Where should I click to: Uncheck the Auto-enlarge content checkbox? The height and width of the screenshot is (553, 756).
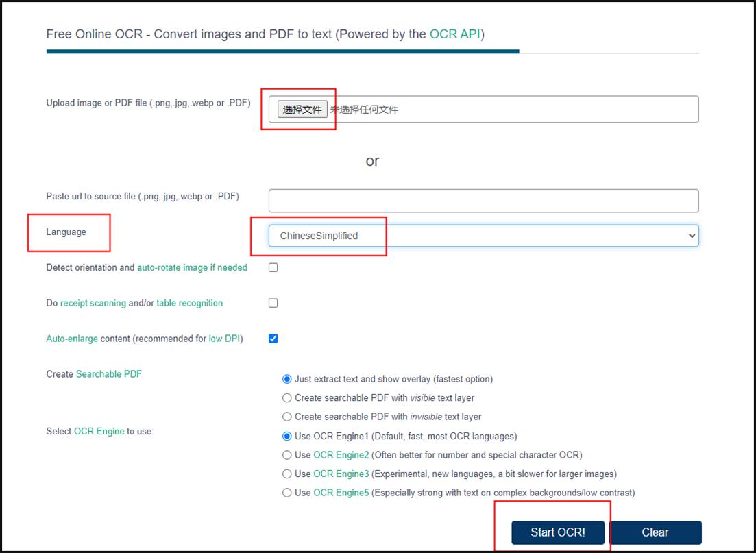click(273, 339)
